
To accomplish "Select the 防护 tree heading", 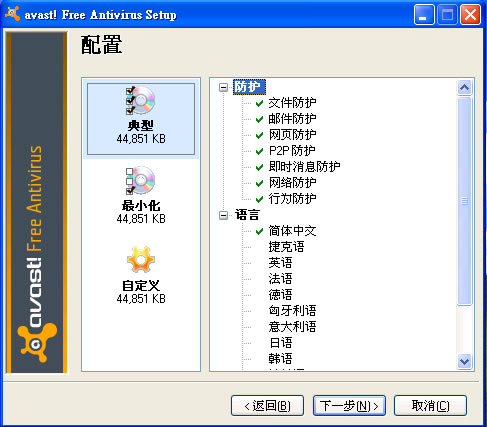I will [x=249, y=87].
